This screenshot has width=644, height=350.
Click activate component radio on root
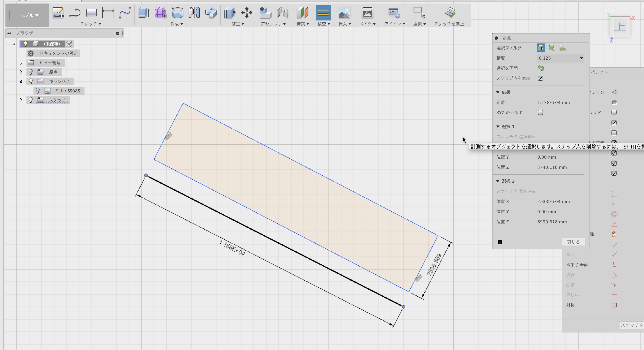pyautogui.click(x=69, y=44)
